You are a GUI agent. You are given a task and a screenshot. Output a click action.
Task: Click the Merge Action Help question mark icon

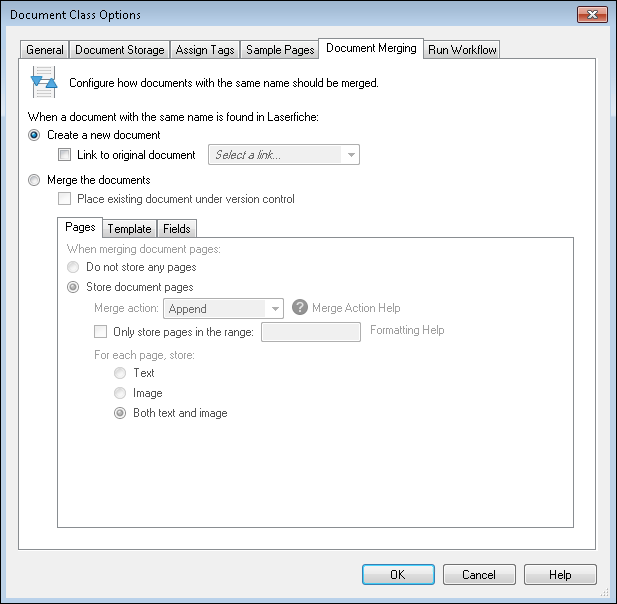click(x=300, y=307)
